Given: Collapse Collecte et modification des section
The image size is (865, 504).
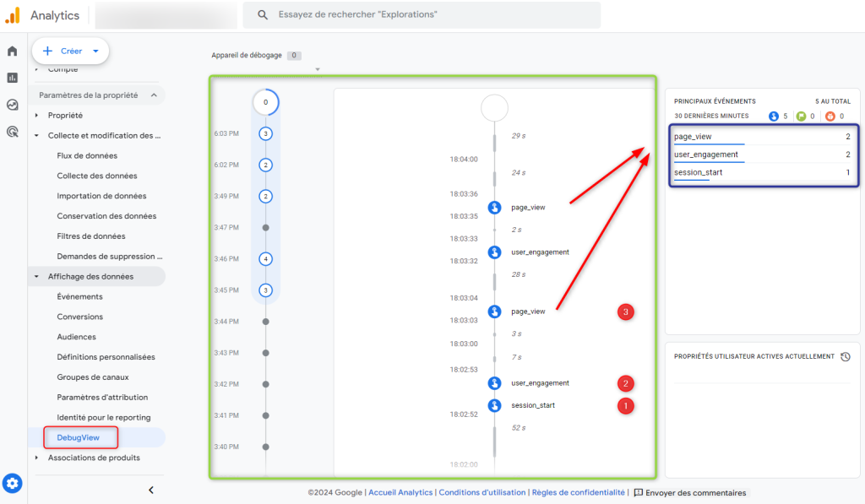Looking at the screenshot, I should click(36, 136).
